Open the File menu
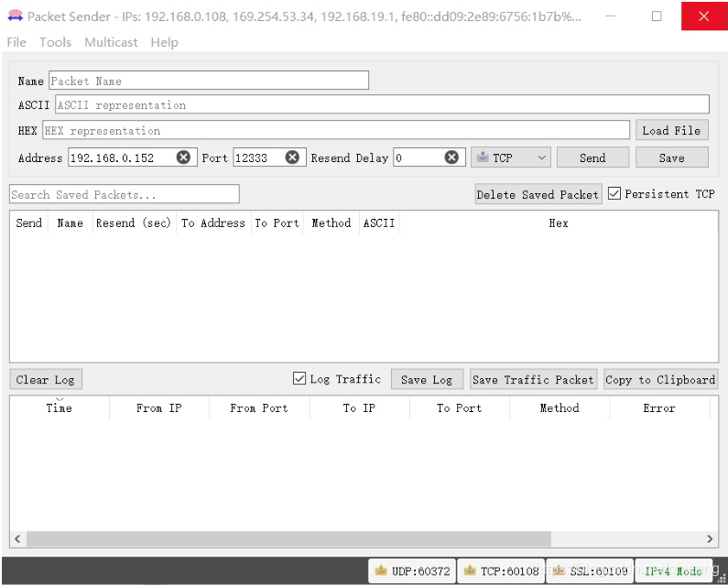Image resolution: width=728 pixels, height=586 pixels. [16, 42]
